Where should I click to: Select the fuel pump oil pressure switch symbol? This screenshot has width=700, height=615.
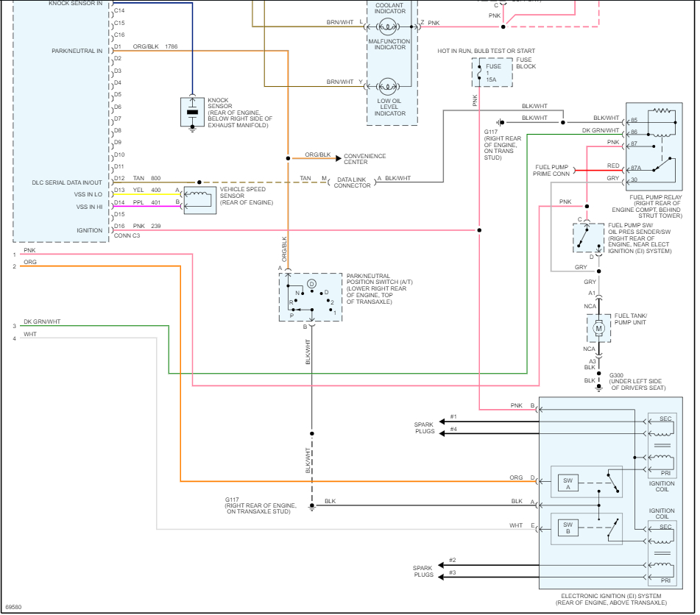[587, 235]
